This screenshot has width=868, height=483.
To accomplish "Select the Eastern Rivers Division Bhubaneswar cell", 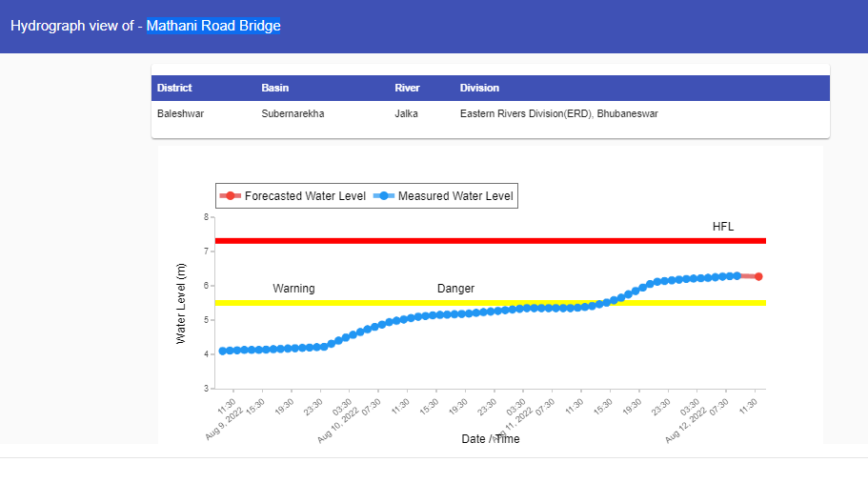I will pos(559,113).
